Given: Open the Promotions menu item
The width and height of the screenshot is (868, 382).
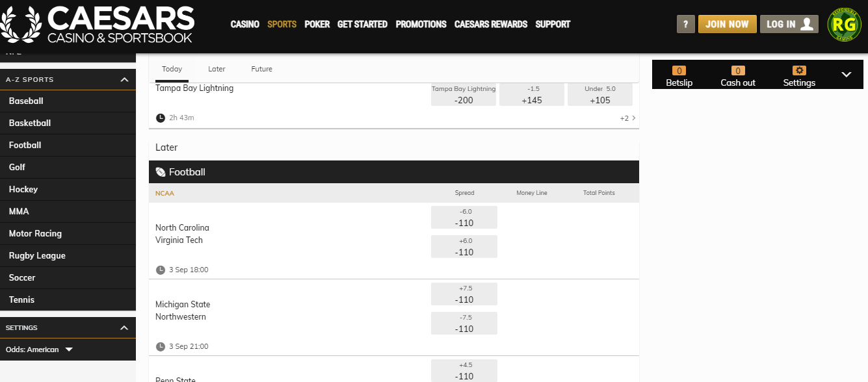Looking at the screenshot, I should 421,24.
